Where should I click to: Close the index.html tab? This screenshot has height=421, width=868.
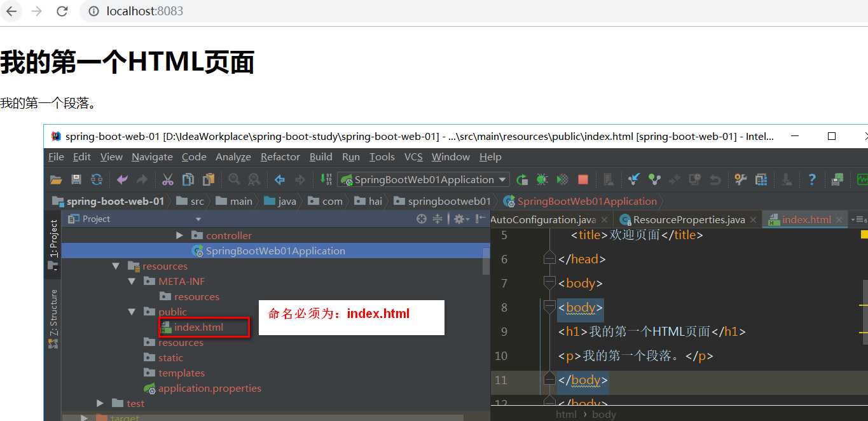coord(839,220)
